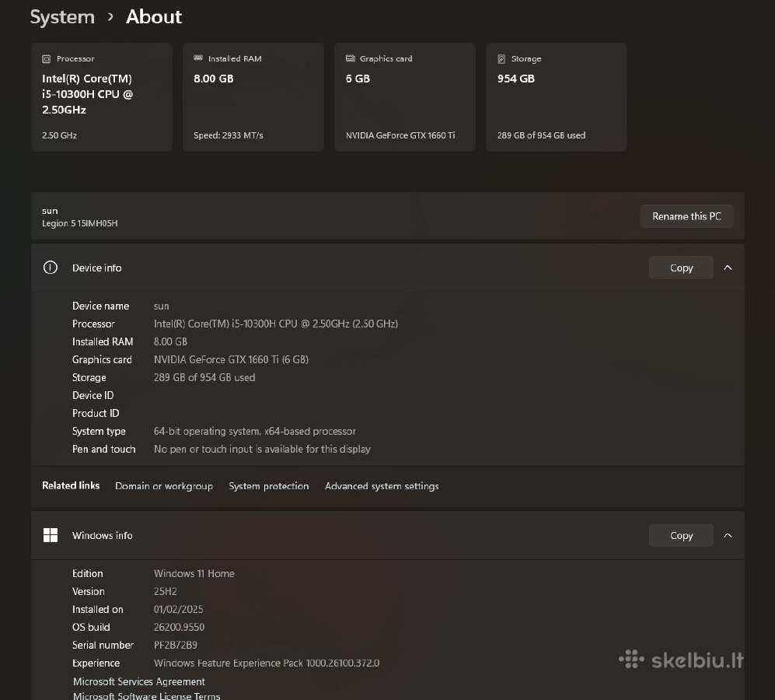Click the 25H2 version value
Image resolution: width=775 pixels, height=700 pixels.
(x=165, y=592)
